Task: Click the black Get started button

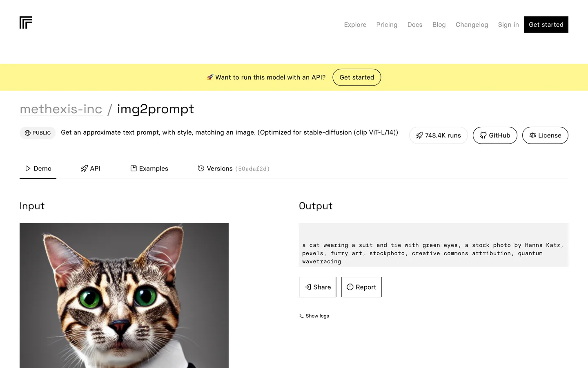Action: pos(546,25)
